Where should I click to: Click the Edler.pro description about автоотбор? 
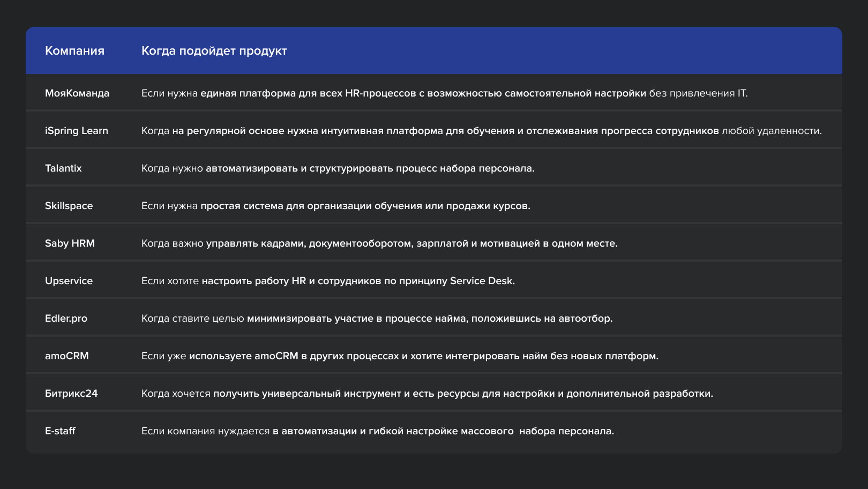[377, 318]
